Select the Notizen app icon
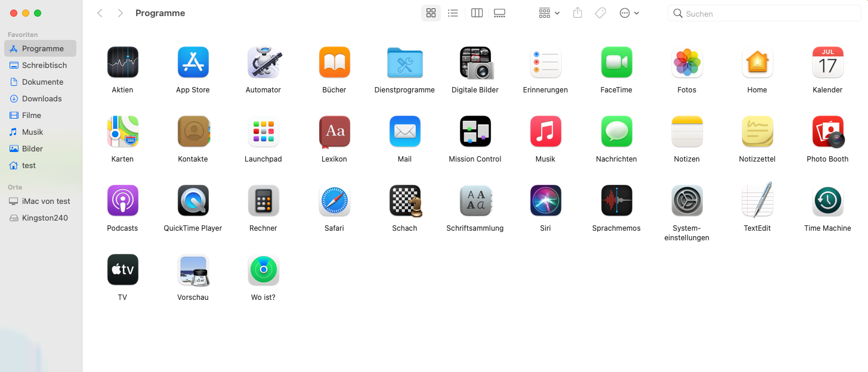Image resolution: width=868 pixels, height=372 pixels. pos(687,131)
